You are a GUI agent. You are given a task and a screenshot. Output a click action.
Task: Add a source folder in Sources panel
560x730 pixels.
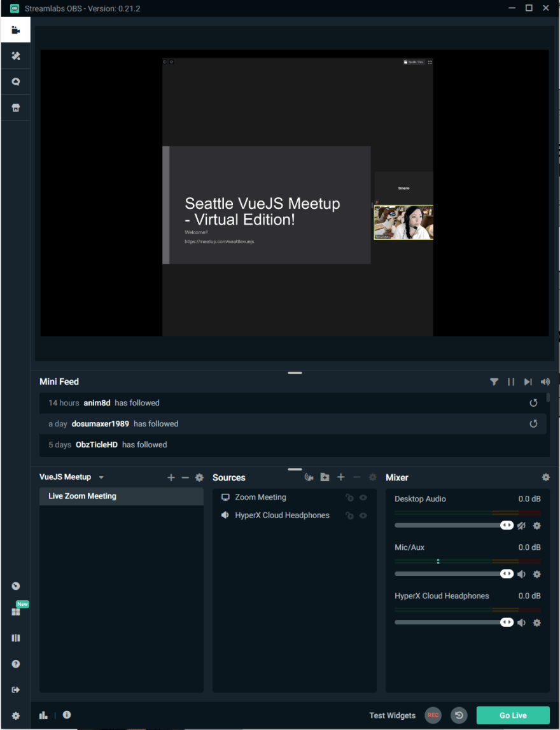point(325,477)
